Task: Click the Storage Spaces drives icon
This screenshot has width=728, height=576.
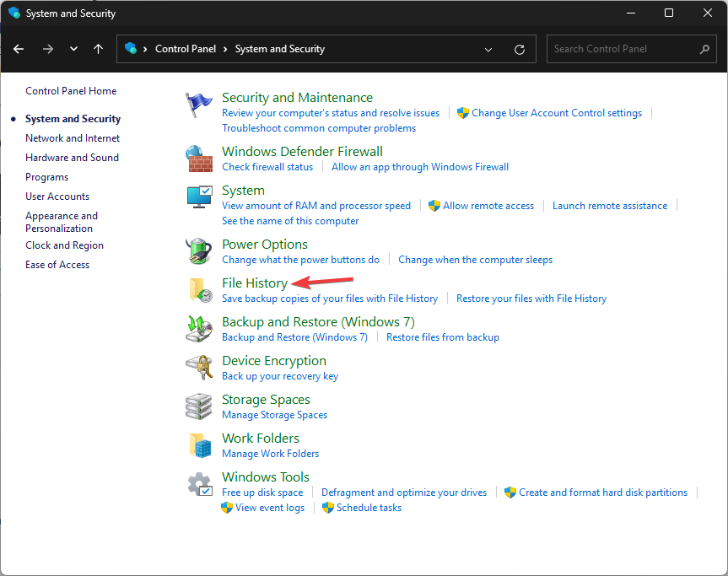Action: 199,406
